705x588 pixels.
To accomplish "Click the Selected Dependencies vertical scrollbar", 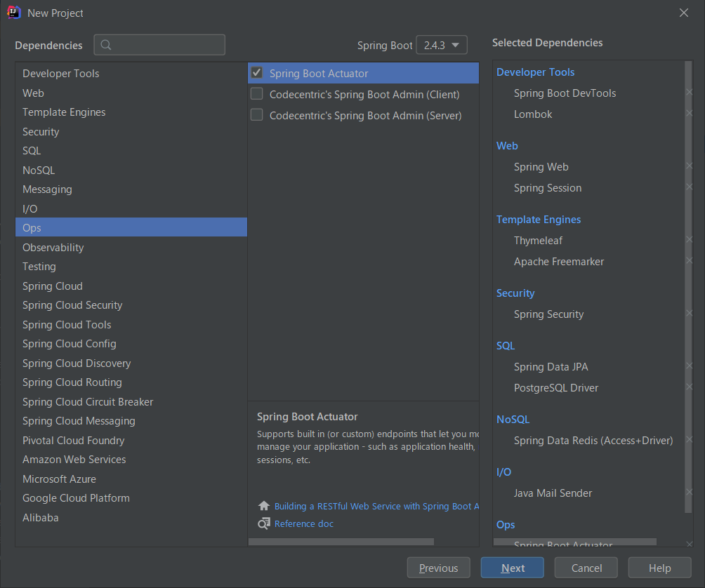I will click(x=688, y=286).
